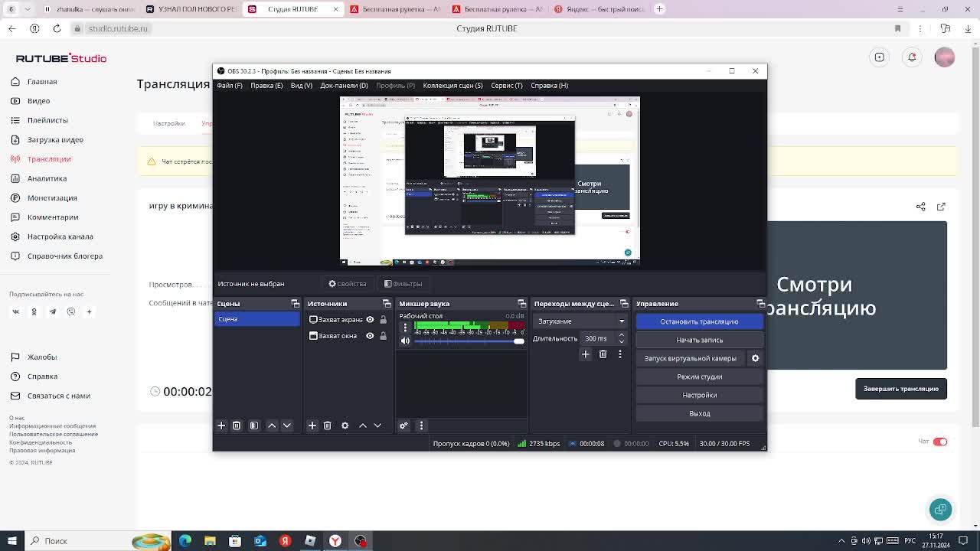Viewport: 980px width, 551px height.
Task: Add a scene transition with plus icon
Action: (586, 354)
